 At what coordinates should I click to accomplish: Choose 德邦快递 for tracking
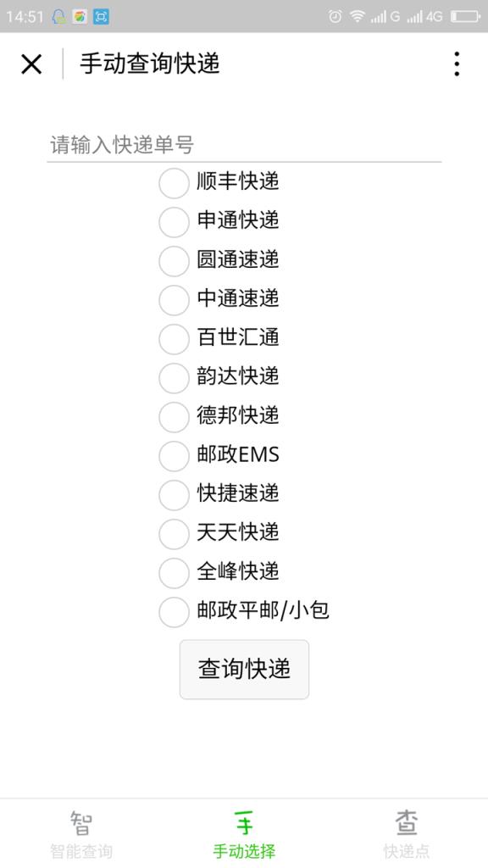[x=174, y=416]
